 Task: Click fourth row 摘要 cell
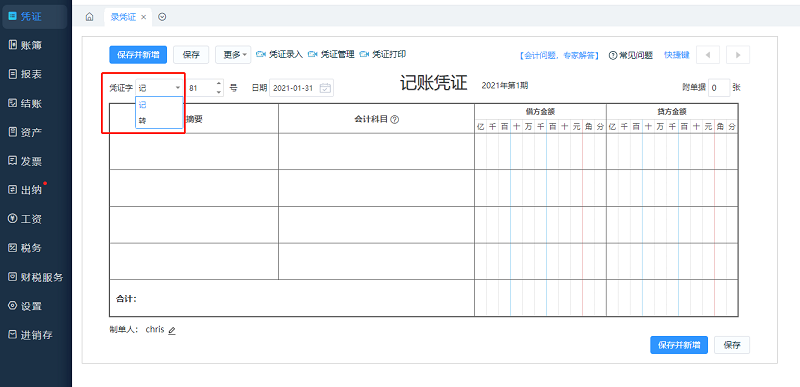194,262
